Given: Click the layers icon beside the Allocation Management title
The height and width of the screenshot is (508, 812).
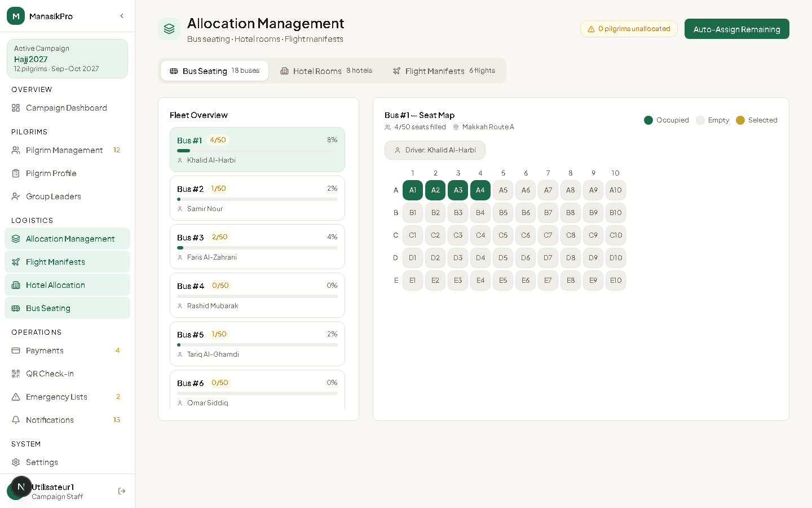Looking at the screenshot, I should click(169, 29).
